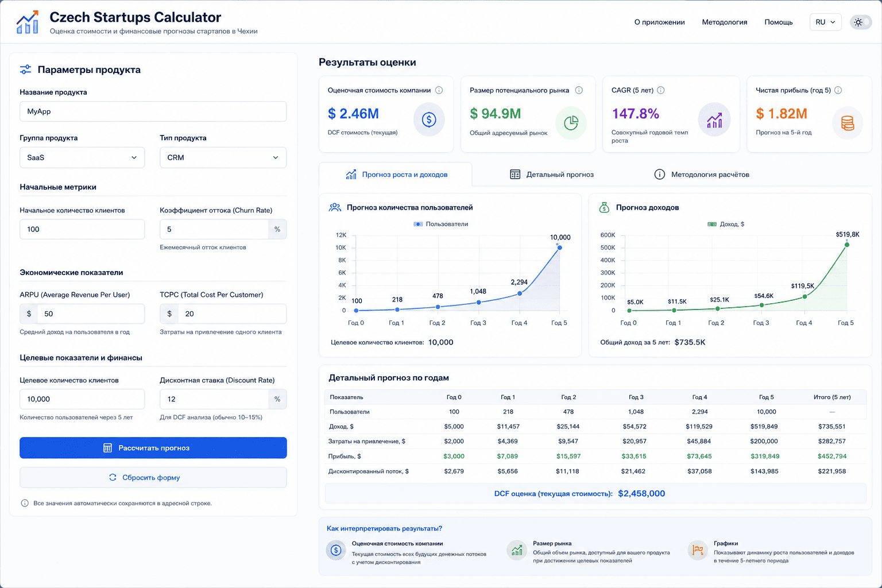The image size is (882, 588).
Task: Toggle the Пользователи legend entry in chart
Action: pyautogui.click(x=441, y=224)
